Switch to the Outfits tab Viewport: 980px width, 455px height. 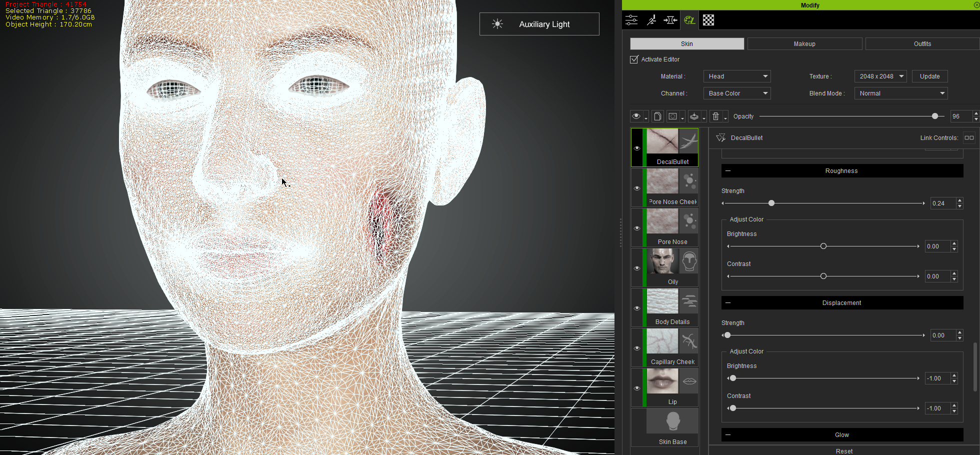click(922, 44)
